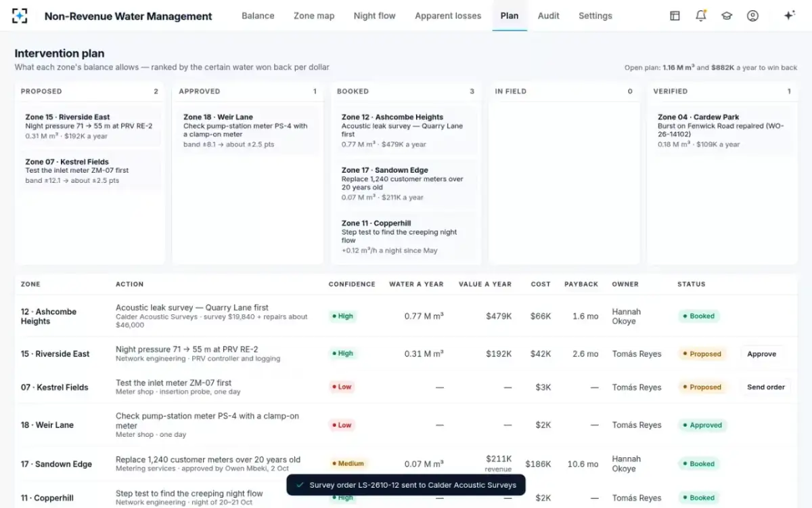The height and width of the screenshot is (508, 812).
Task: Click the Value a year column header
Action: [x=485, y=284]
